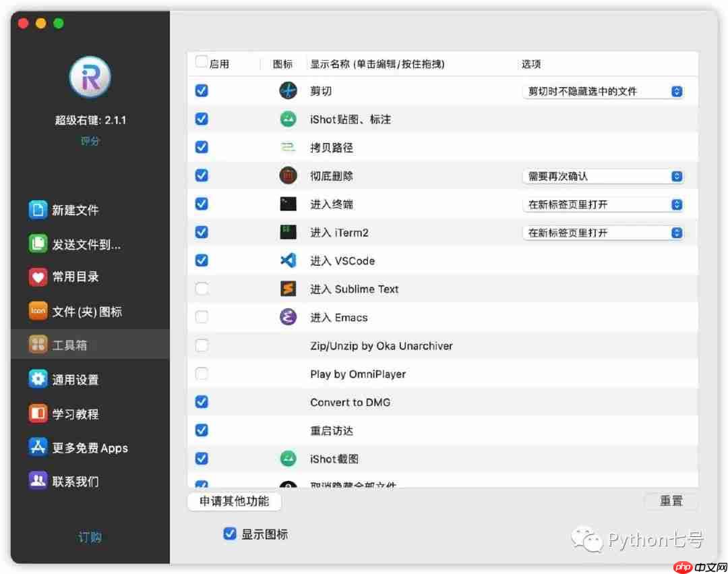Open the 在新标签页里打开 dropdown for iTerm2
The width and height of the screenshot is (728, 574).
[x=603, y=232]
